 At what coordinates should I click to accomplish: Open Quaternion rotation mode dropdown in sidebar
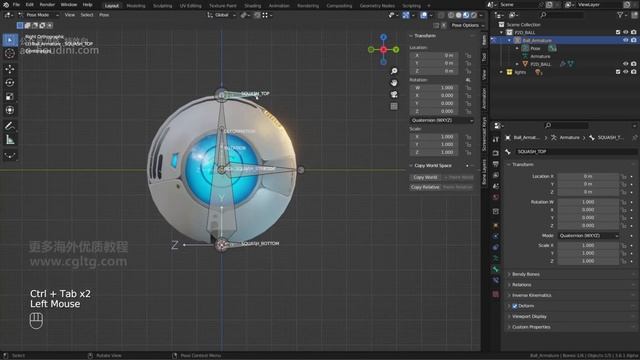[442, 120]
